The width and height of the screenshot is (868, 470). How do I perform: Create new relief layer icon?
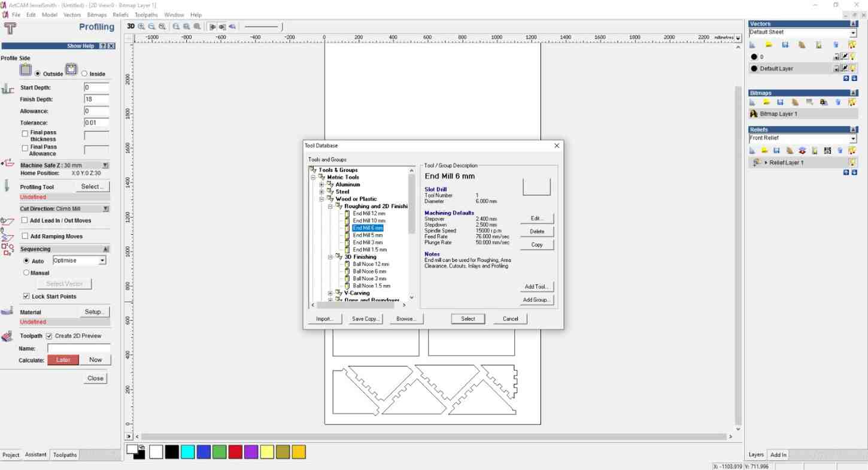tap(752, 151)
